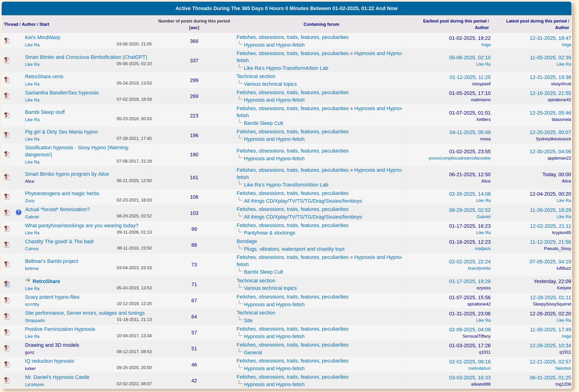Viewport: 579px width, 392px height.
Task: Open post count 366 for Kei's MindWarp
Action: tap(194, 41)
